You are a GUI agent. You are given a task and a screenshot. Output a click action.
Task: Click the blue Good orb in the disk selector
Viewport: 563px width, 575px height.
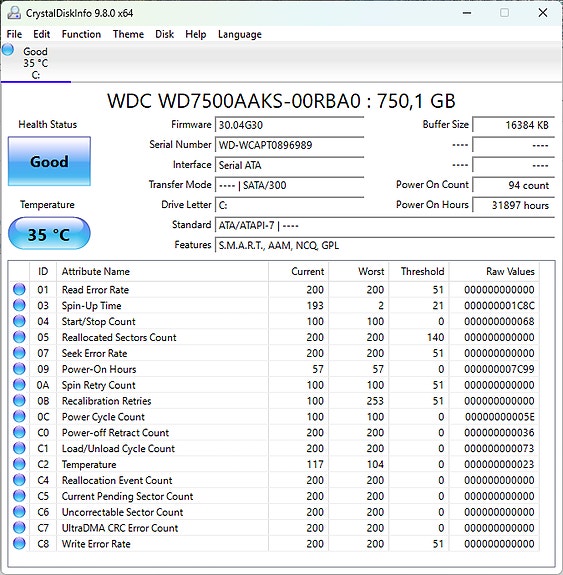(x=8, y=50)
